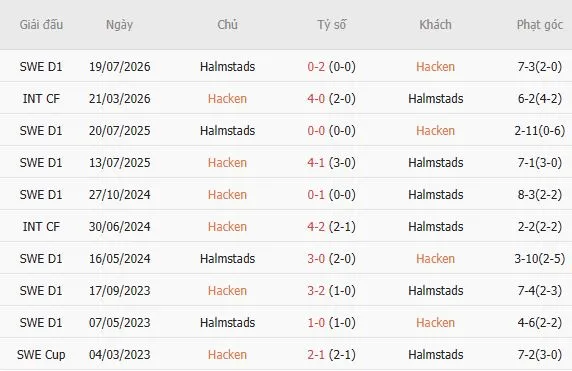
Task: Open the 4-0 score on 21/03/2026
Action: click(316, 99)
